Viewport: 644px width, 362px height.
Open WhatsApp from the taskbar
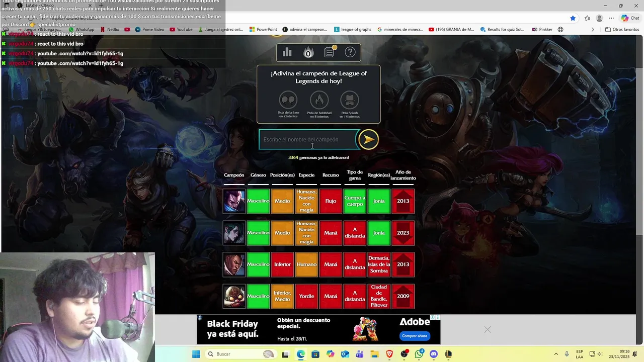(419, 354)
